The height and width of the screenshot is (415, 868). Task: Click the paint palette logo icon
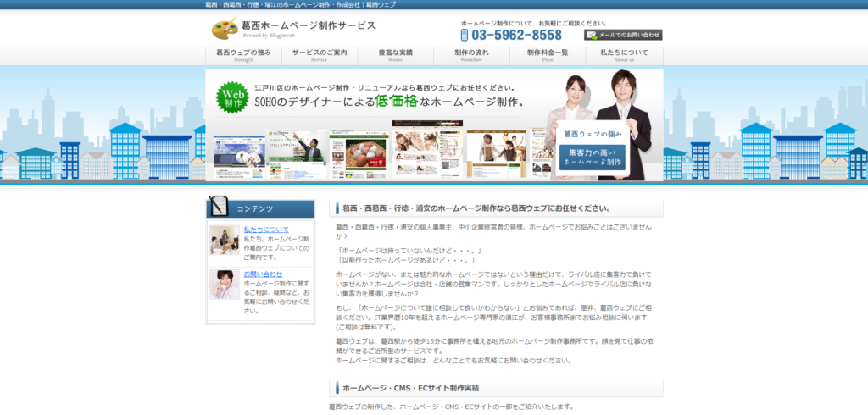[x=225, y=28]
